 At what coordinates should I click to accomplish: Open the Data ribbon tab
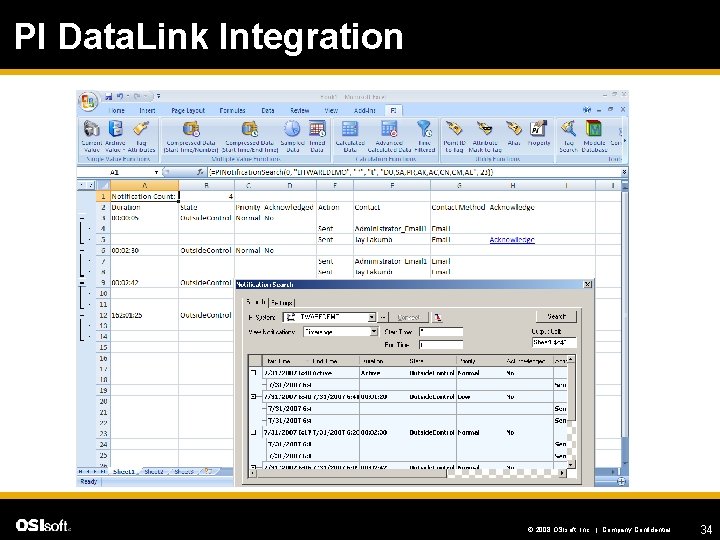point(268,111)
